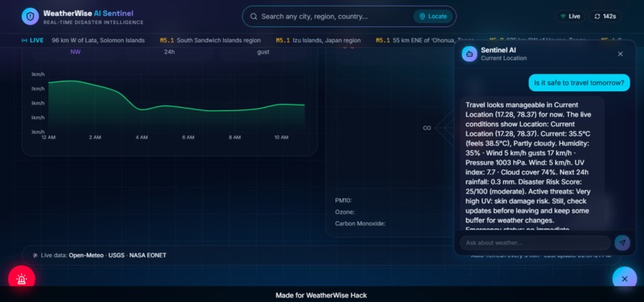Click the Sentinel AI robot avatar icon
This screenshot has height=302, width=644.
pyautogui.click(x=470, y=54)
